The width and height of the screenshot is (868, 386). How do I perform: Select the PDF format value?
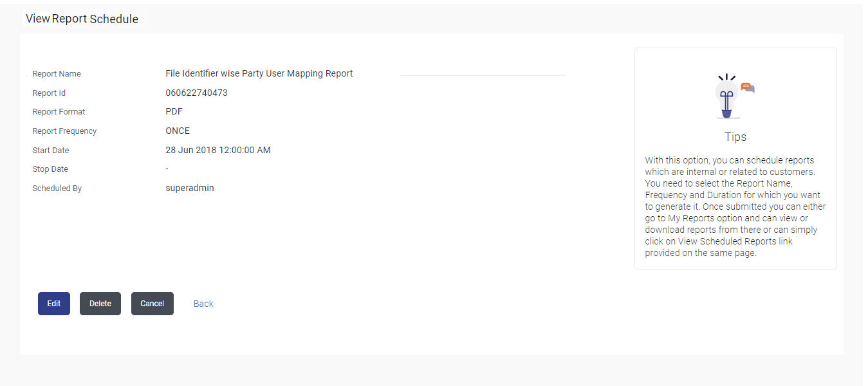(x=174, y=111)
